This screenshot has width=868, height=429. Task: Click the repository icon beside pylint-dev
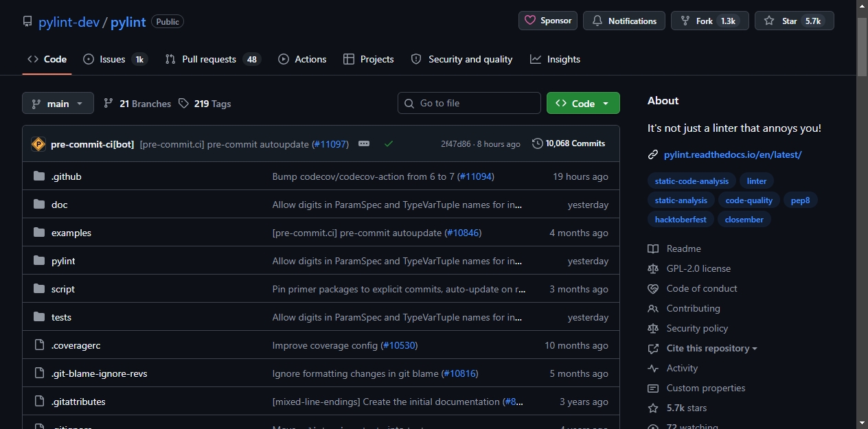click(27, 21)
